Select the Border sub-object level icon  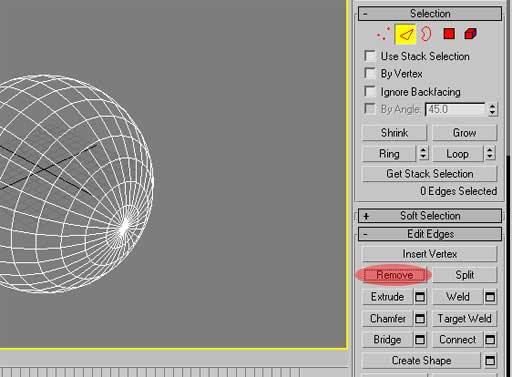426,34
